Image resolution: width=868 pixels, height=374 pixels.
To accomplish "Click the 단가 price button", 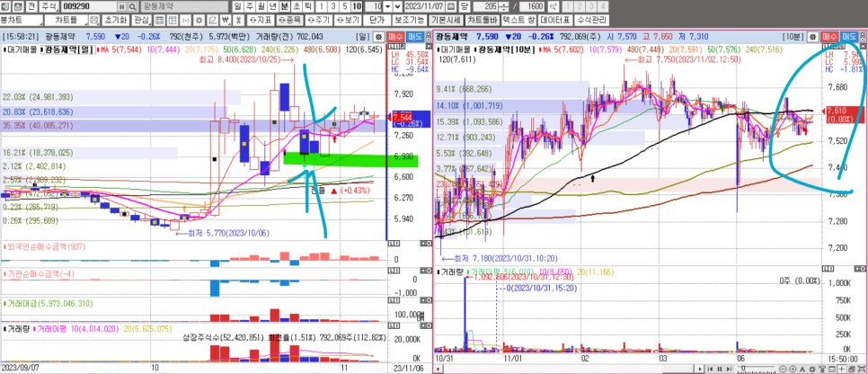I will tap(376, 20).
